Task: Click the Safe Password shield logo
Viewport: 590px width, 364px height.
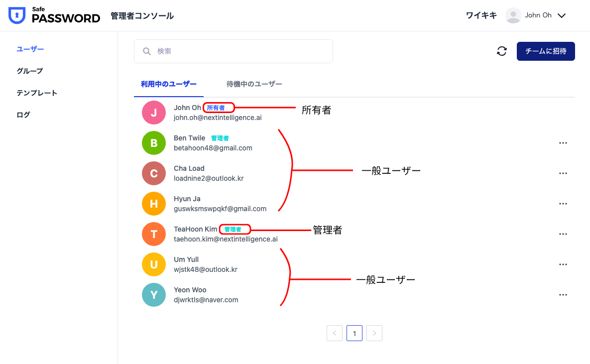Action: tap(16, 15)
